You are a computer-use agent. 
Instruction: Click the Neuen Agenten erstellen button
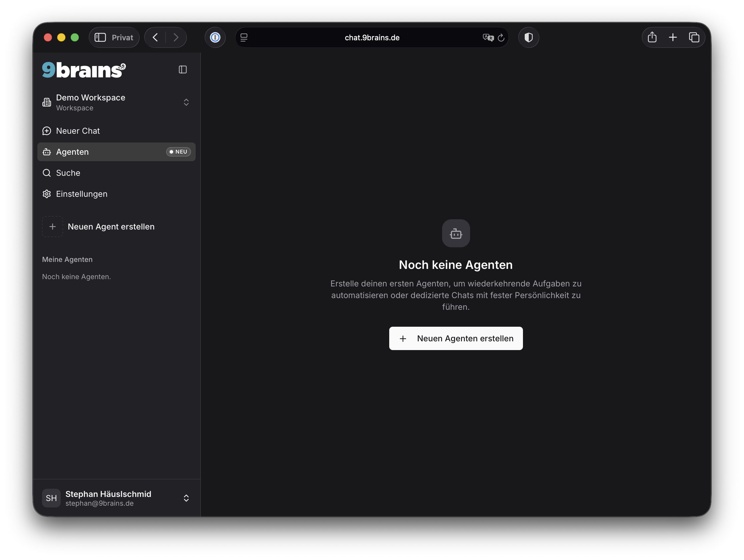point(456,338)
